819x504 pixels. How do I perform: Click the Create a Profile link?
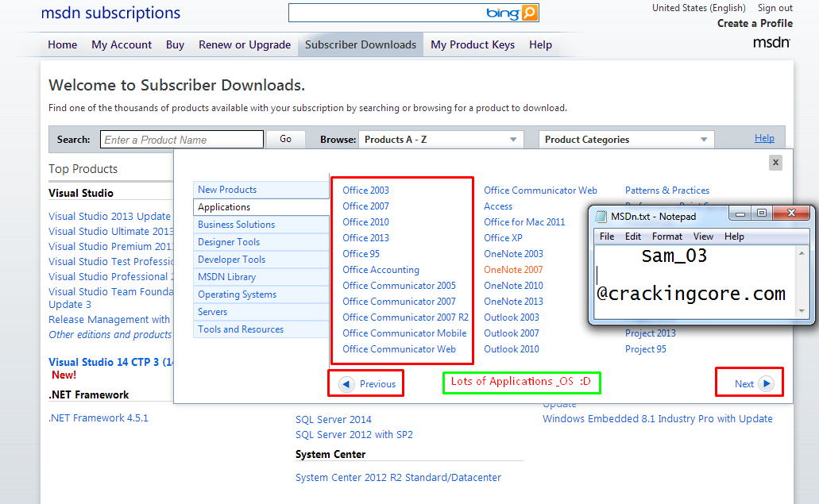tap(755, 24)
